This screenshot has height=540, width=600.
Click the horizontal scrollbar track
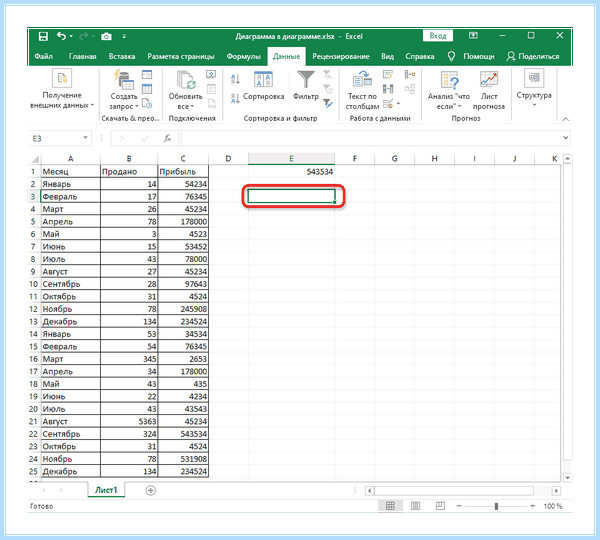click(x=454, y=490)
